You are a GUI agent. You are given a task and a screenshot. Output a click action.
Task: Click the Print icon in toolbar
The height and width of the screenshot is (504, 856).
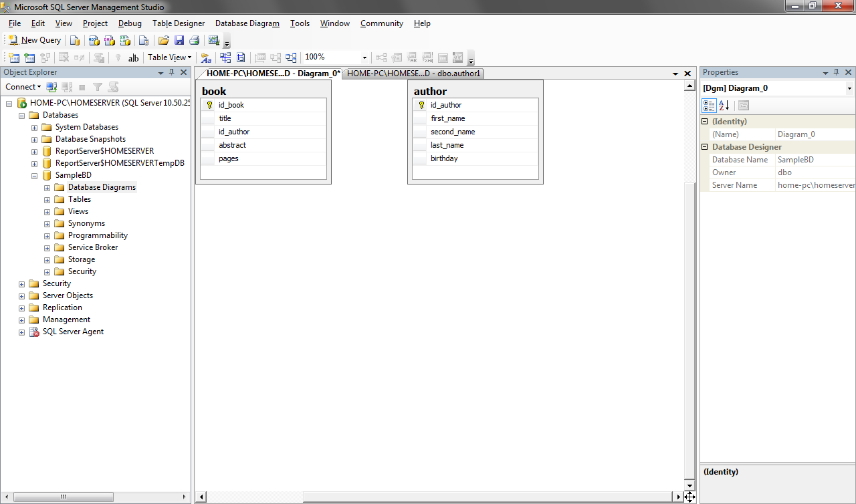pyautogui.click(x=194, y=40)
